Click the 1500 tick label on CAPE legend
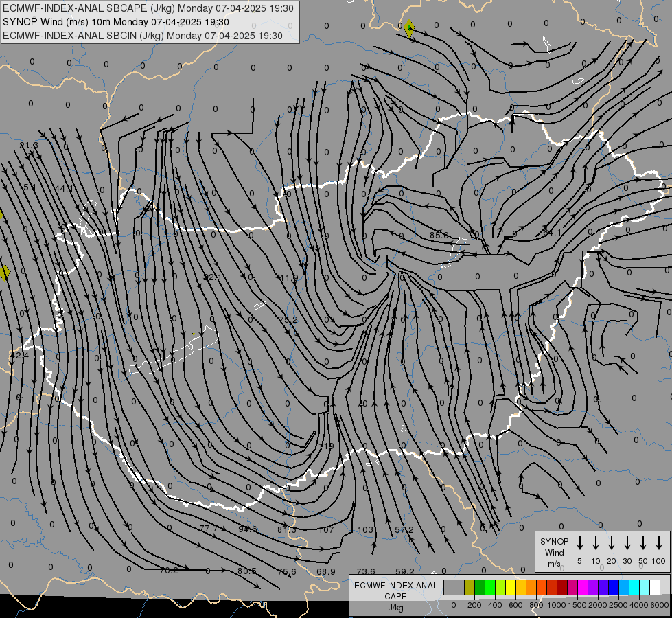This screenshot has width=672, height=618. (577, 605)
